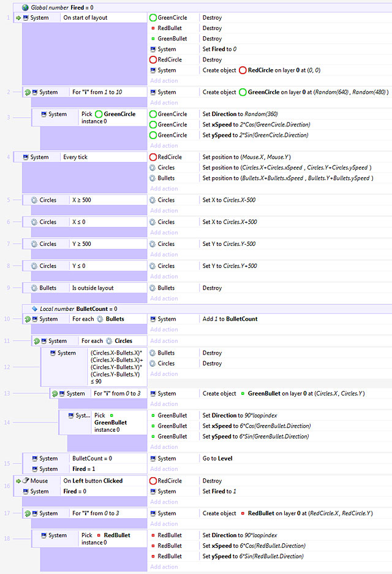This screenshot has width=392, height=574.
Task: Click the Mouse icon in the Left button Clicked condition
Action: coord(26,481)
